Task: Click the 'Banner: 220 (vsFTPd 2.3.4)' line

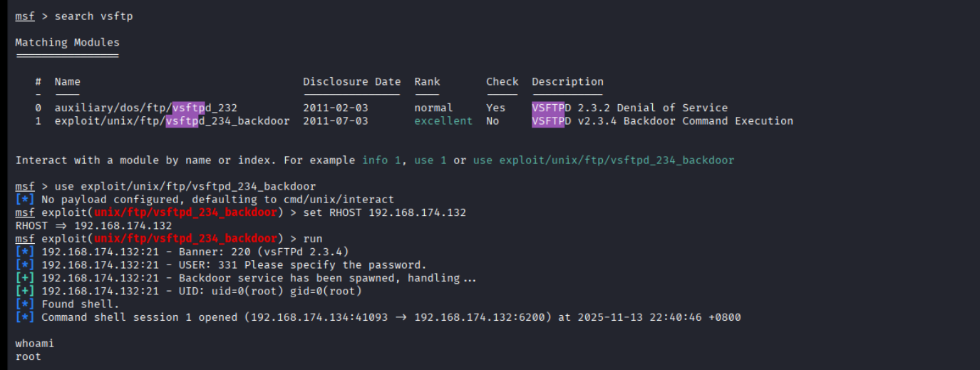Action: coord(182,252)
